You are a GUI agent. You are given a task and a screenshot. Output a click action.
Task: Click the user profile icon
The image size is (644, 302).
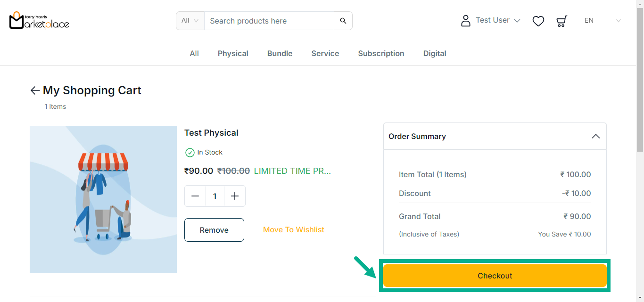[x=466, y=21]
